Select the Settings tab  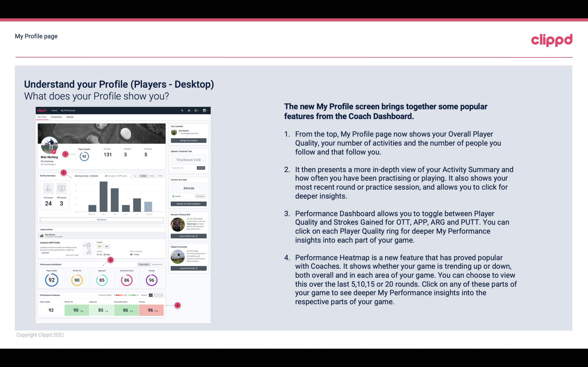[x=70, y=117]
